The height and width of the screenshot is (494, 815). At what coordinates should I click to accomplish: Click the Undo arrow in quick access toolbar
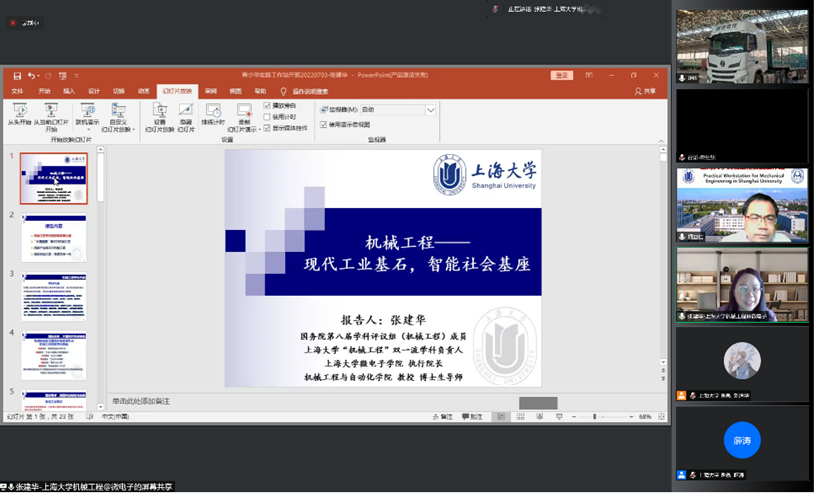[31, 75]
